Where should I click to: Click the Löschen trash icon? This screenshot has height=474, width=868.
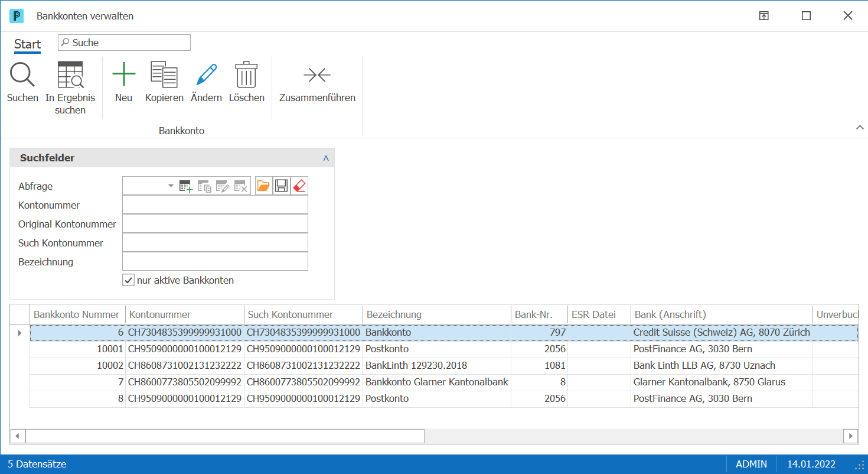[246, 75]
